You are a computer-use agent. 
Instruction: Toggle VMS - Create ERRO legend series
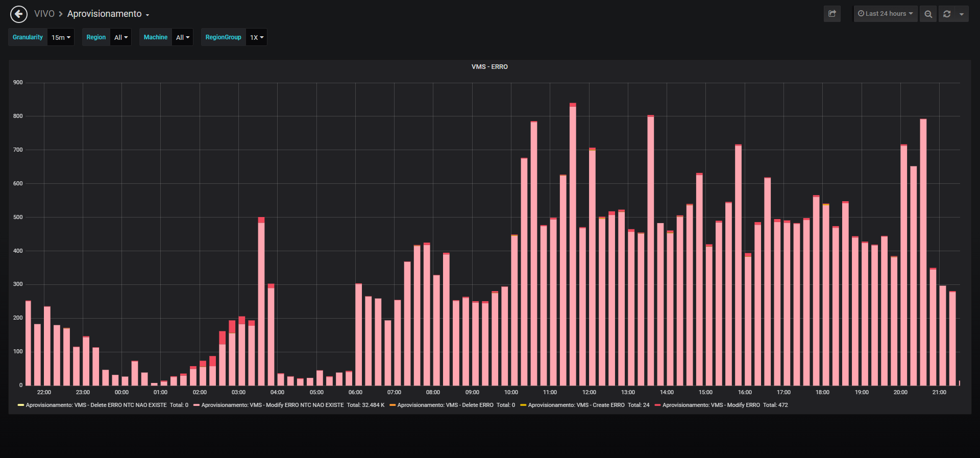[x=576, y=405]
